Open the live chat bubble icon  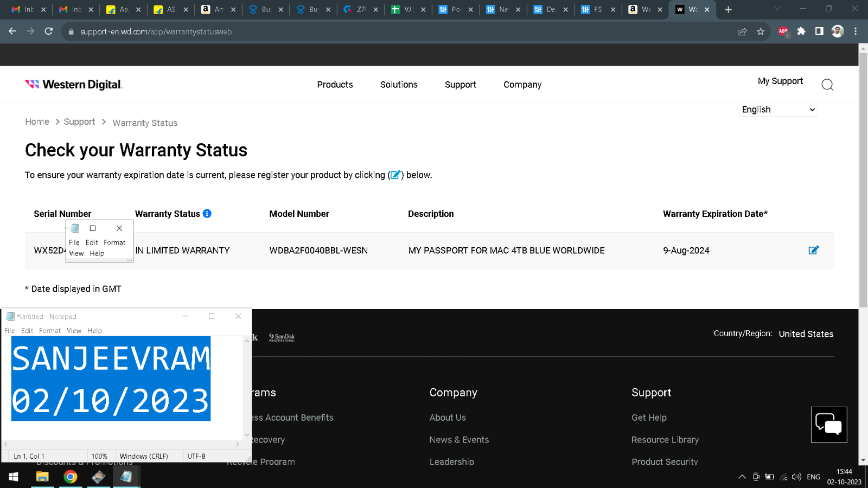coord(829,425)
